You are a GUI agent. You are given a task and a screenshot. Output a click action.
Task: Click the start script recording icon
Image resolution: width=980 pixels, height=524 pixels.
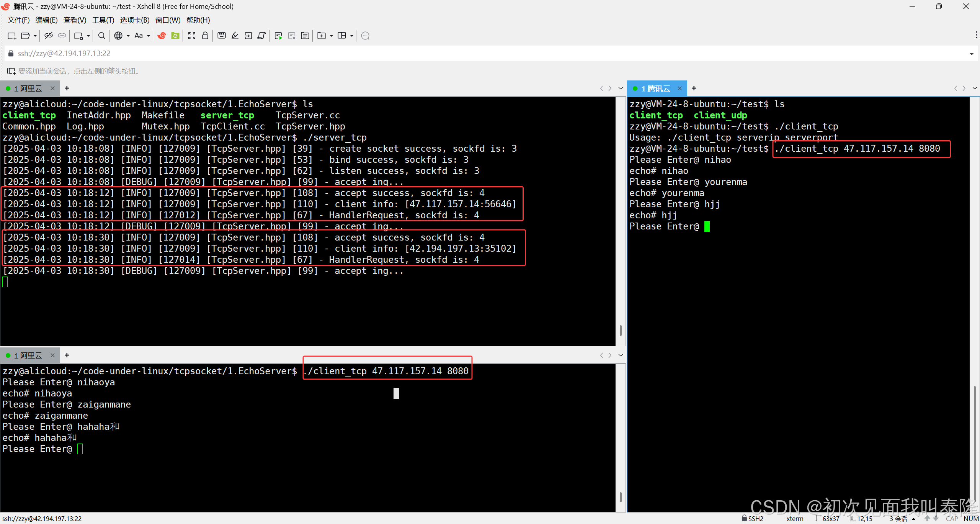278,36
